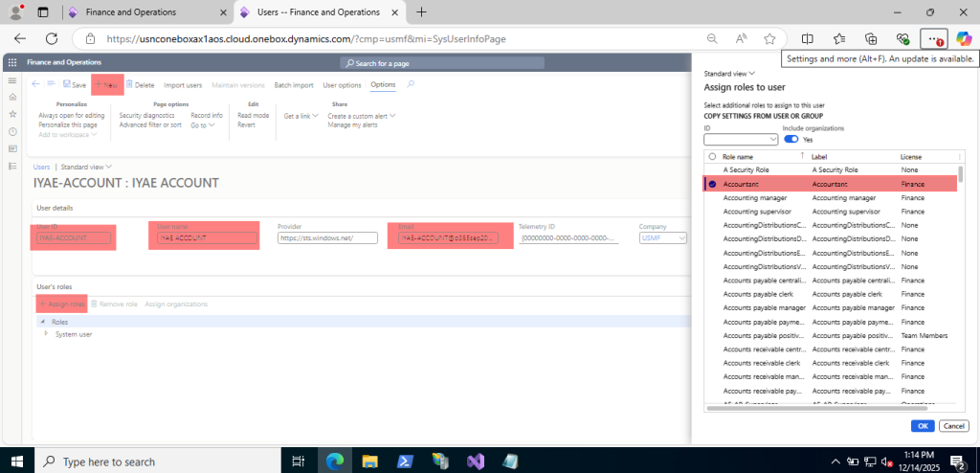The width and height of the screenshot is (980, 473).
Task: Open the User options menu item
Action: pyautogui.click(x=342, y=85)
